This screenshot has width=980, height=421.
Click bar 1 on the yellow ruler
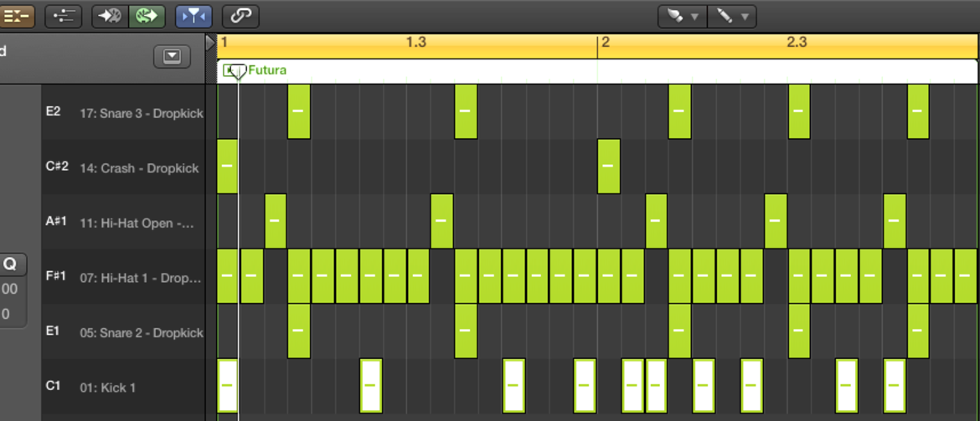coord(224,43)
